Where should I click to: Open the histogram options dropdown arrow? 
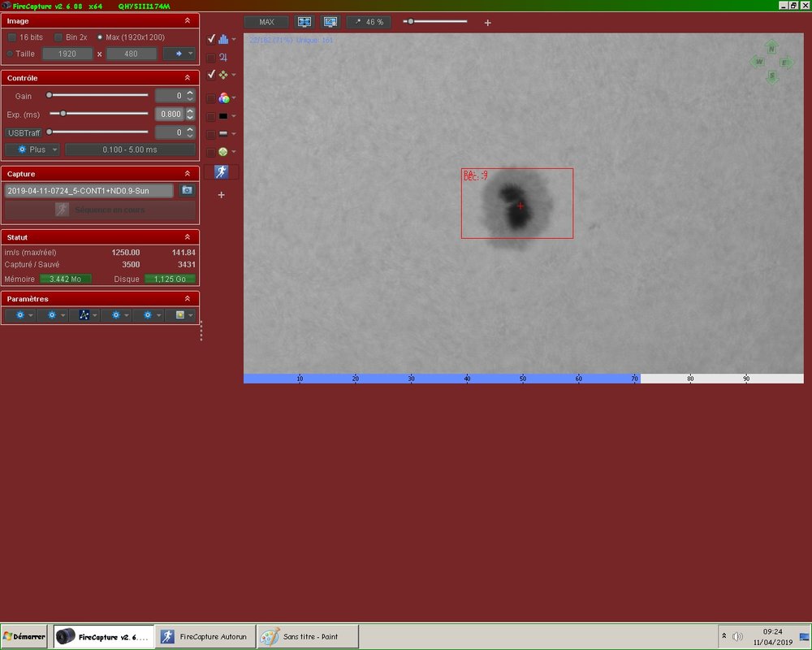click(x=234, y=39)
